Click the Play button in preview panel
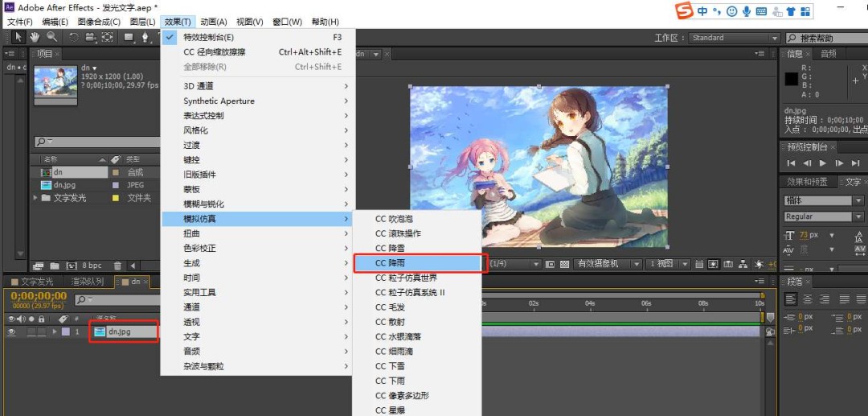This screenshot has height=416, width=868. [x=823, y=163]
